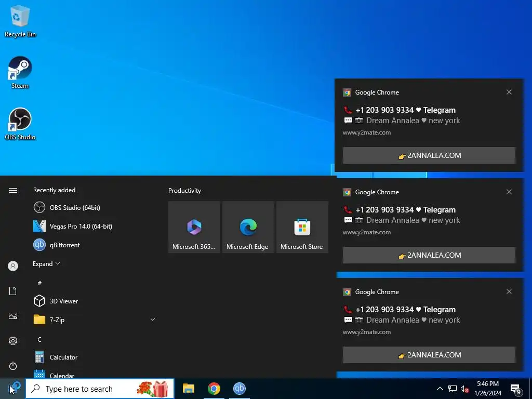The image size is (532, 399).
Task: Click the Power icon in Start sidebar
Action: click(x=13, y=366)
